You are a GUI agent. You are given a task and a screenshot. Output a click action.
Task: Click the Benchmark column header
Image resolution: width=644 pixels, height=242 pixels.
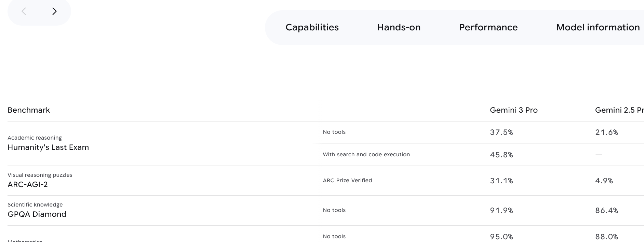tap(29, 110)
